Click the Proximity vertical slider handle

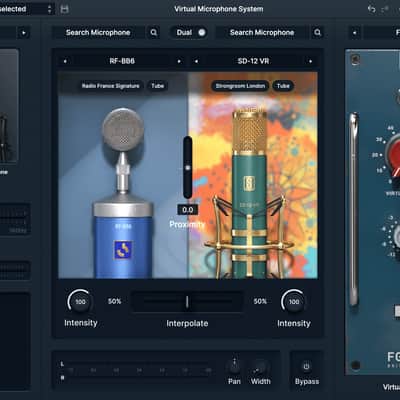[x=188, y=168]
